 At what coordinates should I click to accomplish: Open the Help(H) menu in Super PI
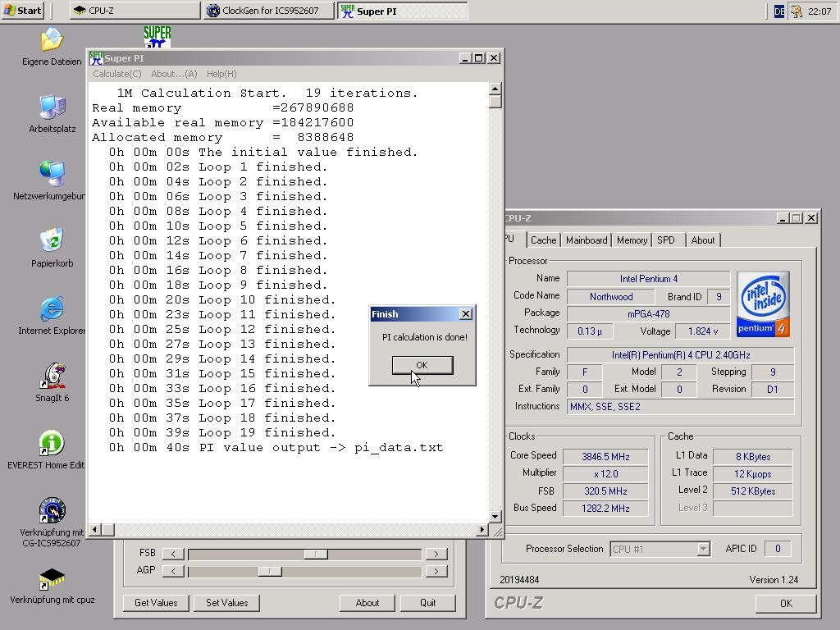(221, 74)
